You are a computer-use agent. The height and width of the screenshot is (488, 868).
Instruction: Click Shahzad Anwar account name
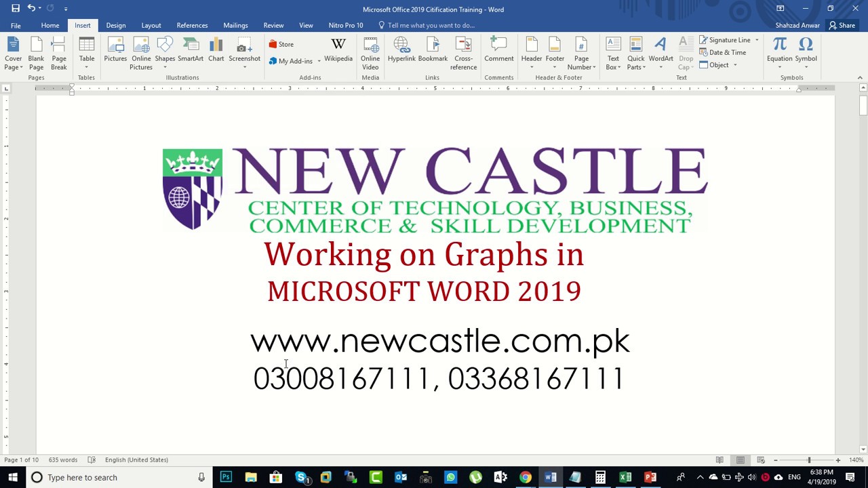tap(797, 26)
